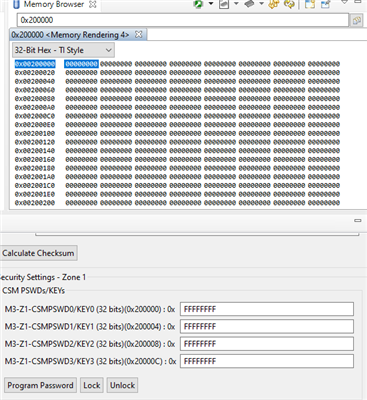Open the dropdown arrow next to the memory chip icon
Screen dimensions: 367x400
coord(261,4)
